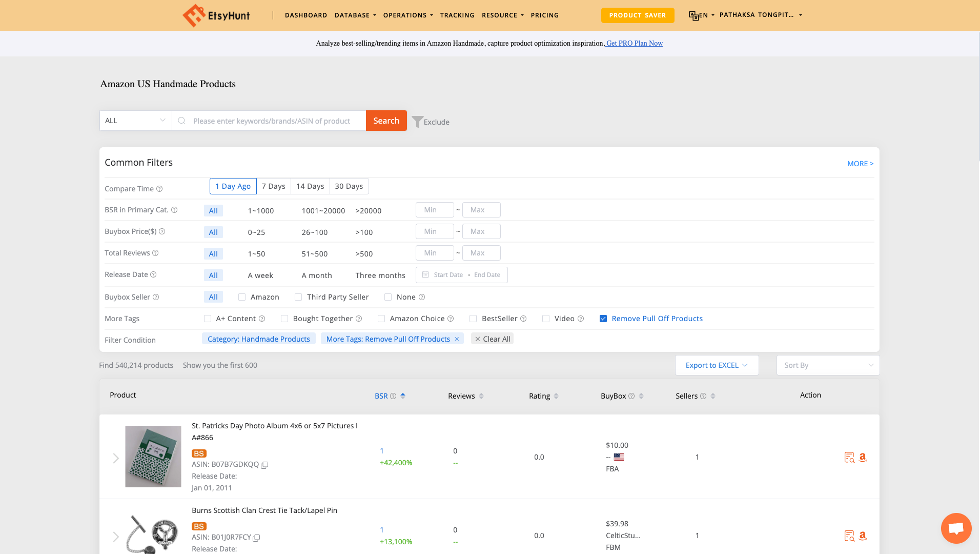980x554 pixels.
Task: Click the EtsyHunt logo icon
Action: point(194,15)
